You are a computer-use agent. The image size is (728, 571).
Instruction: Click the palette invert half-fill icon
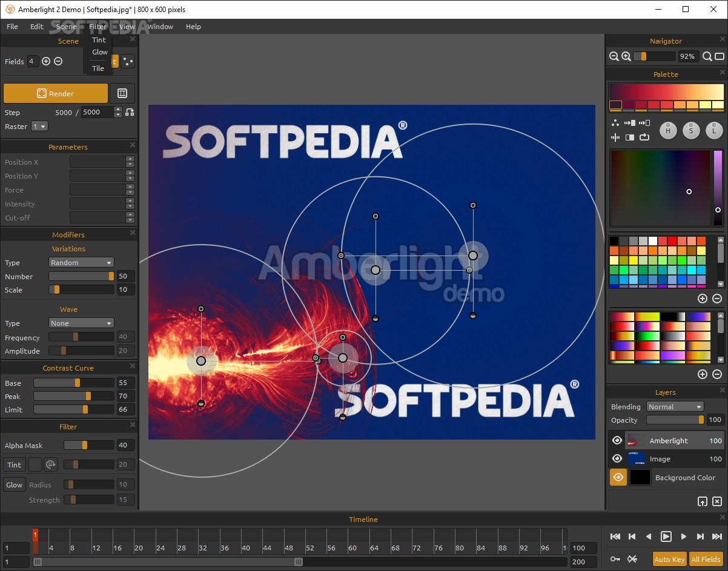coord(630,137)
